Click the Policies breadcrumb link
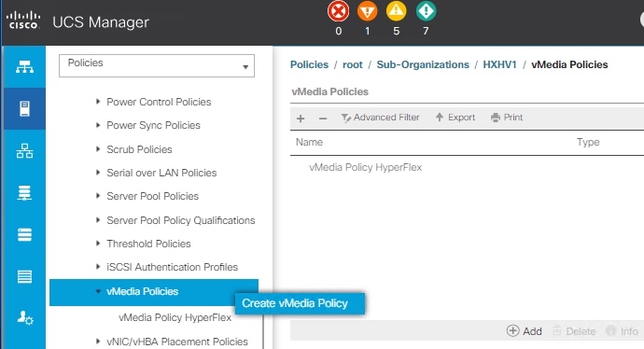The width and height of the screenshot is (644, 349). pyautogui.click(x=309, y=65)
